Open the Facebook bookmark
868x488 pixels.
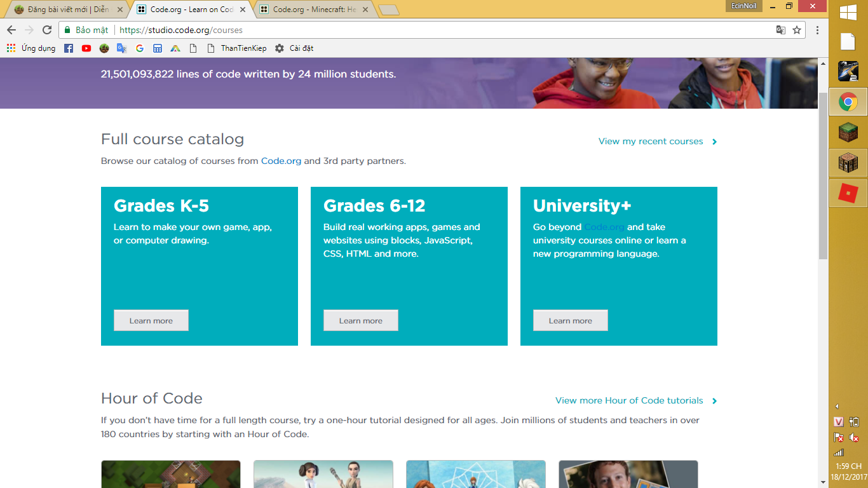[69, 48]
